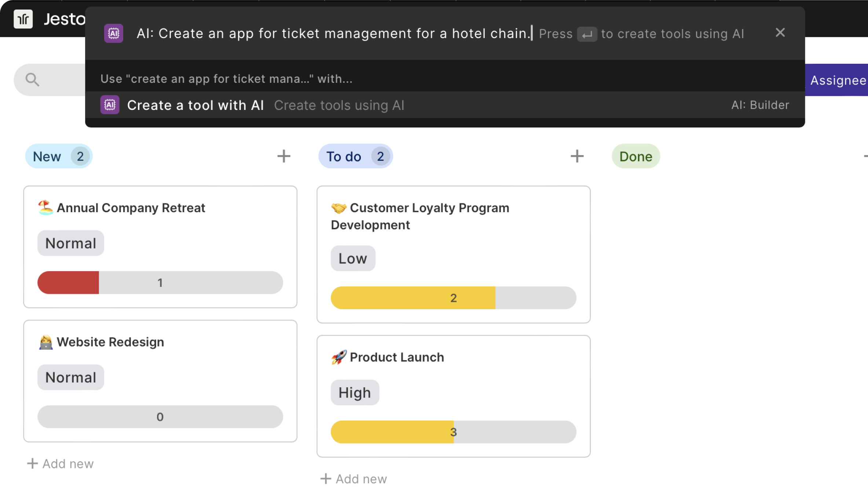Add a card to New column with plus
Image resolution: width=868 pixels, height=488 pixels.
(x=283, y=156)
